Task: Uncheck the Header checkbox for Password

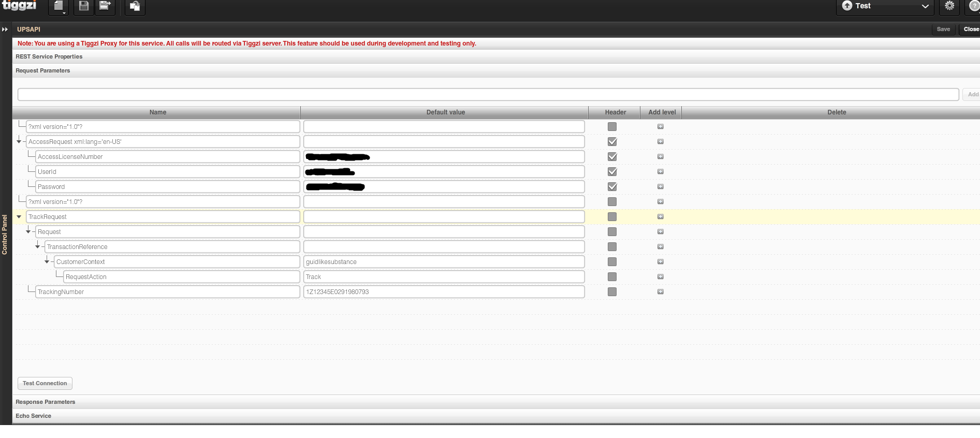Action: tap(612, 187)
